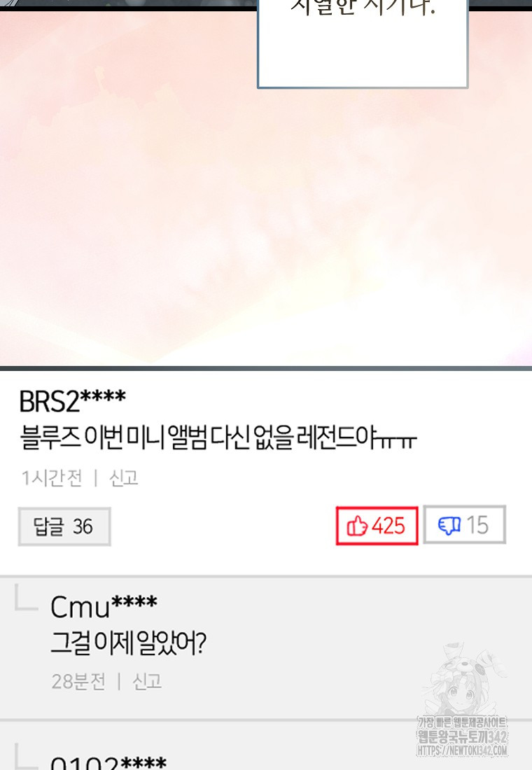
Task: Click the blue thumbs-down dislike icon
Action: 449,526
